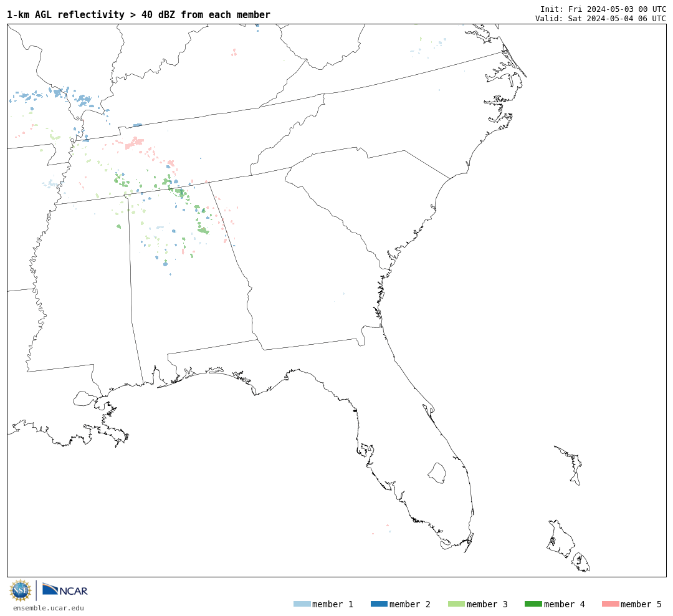The image size is (673, 616).
Task: Click the NCAR logo
Action: (65, 590)
